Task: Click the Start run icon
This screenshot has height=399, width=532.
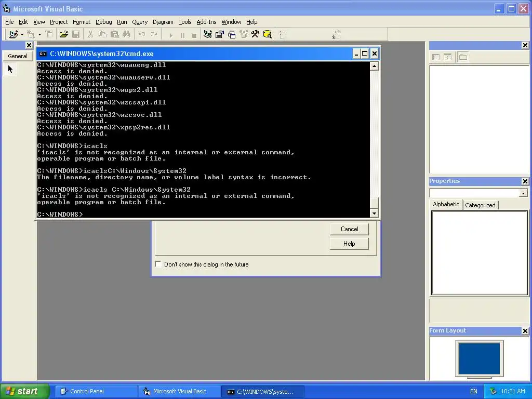Action: 170,35
